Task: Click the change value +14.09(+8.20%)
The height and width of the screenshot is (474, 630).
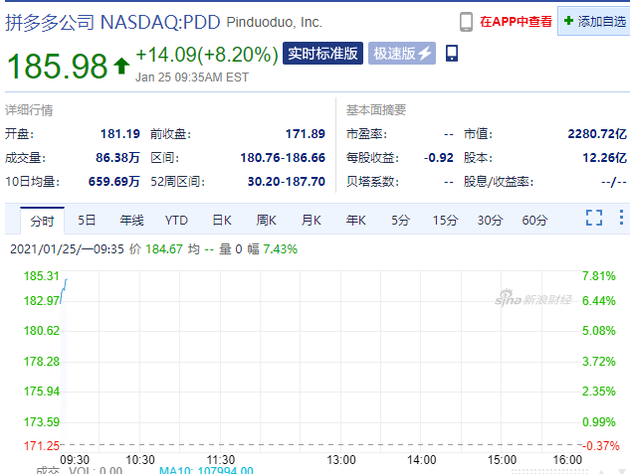Action: (x=207, y=55)
